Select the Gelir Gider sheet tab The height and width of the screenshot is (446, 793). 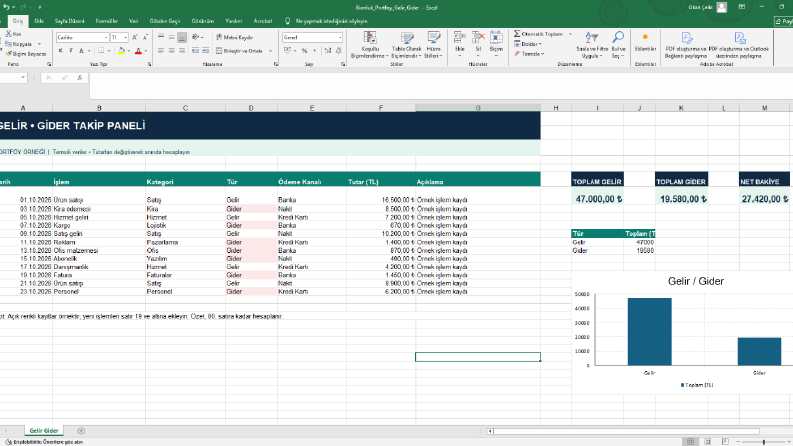coord(44,430)
